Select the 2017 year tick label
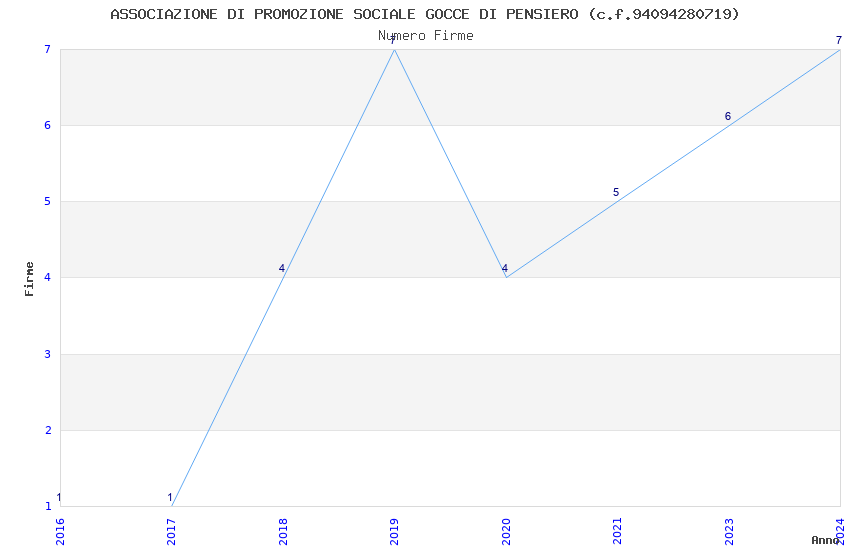This screenshot has height=550, width=850. pos(172,532)
